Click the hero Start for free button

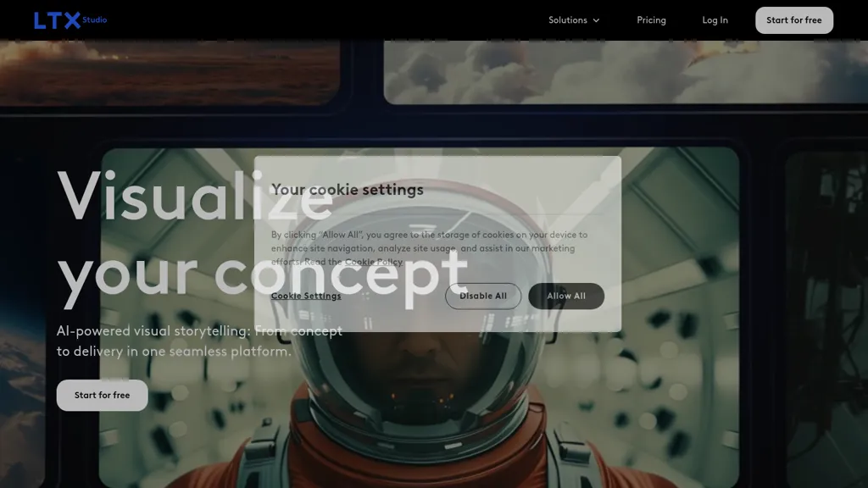pos(102,395)
